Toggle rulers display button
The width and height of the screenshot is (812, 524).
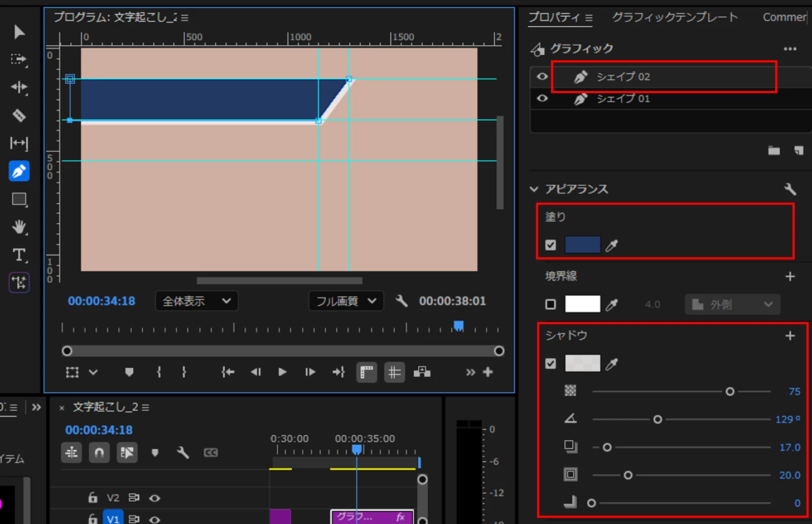pyautogui.click(x=366, y=372)
